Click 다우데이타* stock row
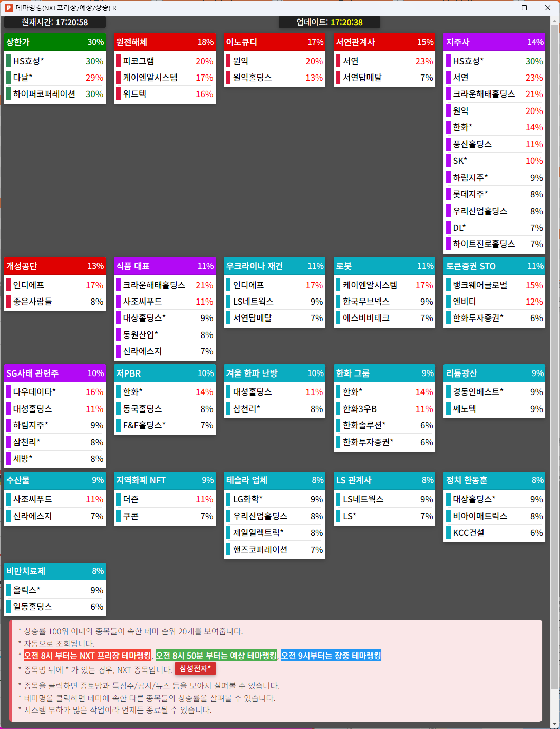The image size is (560, 729). (55, 392)
